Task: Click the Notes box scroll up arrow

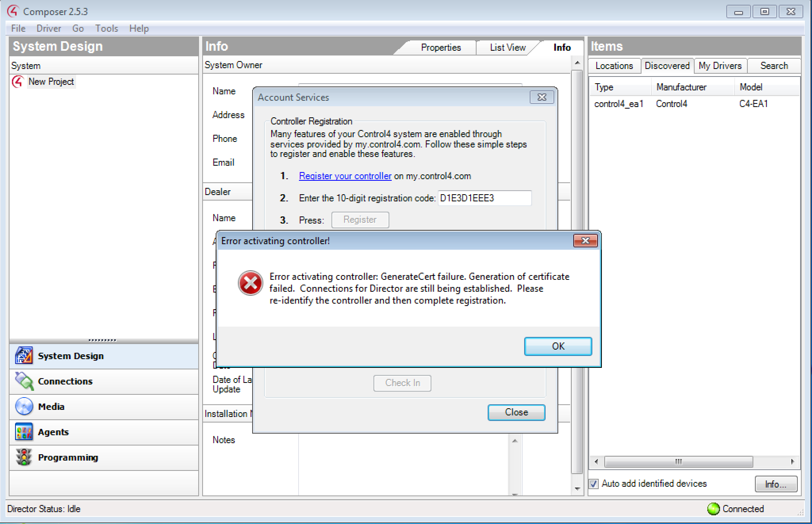Action: (x=515, y=441)
